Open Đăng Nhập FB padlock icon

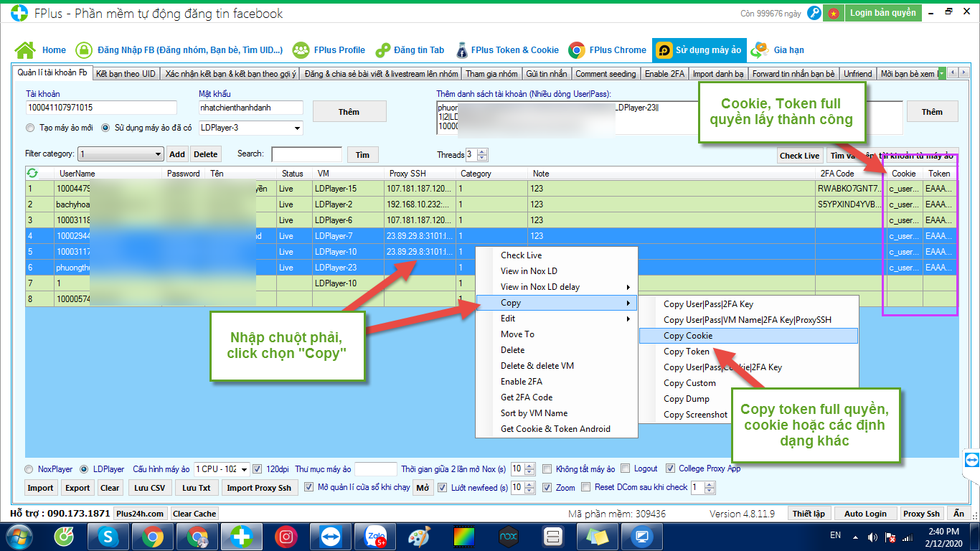click(x=85, y=50)
